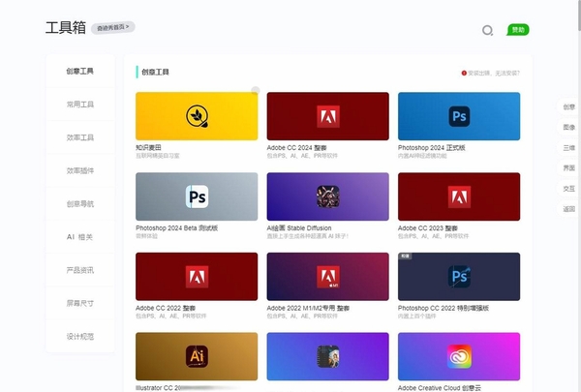Select 创意导航 in the left sidebar

[x=80, y=204]
